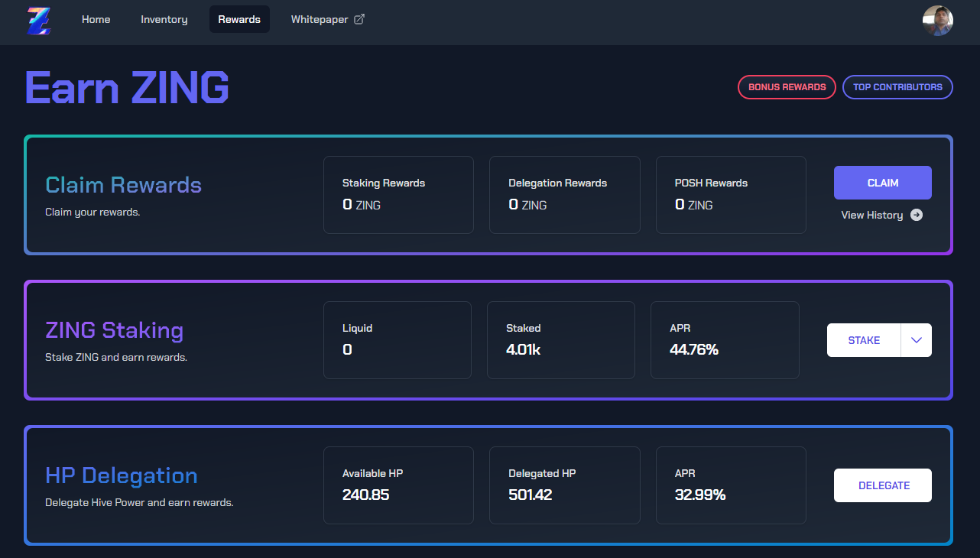Click 'Delegate Hive Power and earn rewards.' text
The image size is (980, 558).
pos(139,503)
